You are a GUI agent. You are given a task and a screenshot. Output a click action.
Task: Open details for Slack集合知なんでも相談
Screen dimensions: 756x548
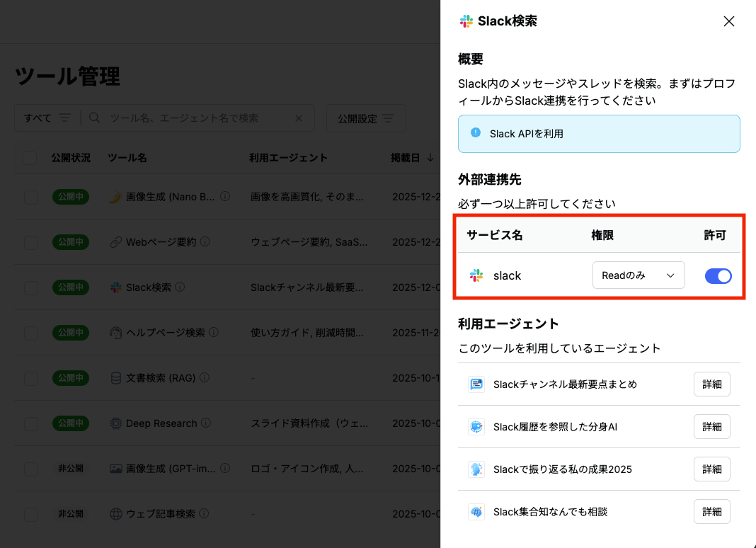(711, 512)
